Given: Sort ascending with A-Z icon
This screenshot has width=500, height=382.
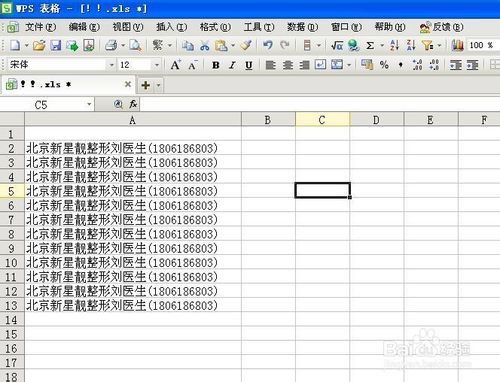Looking at the screenshot, I should (394, 45).
